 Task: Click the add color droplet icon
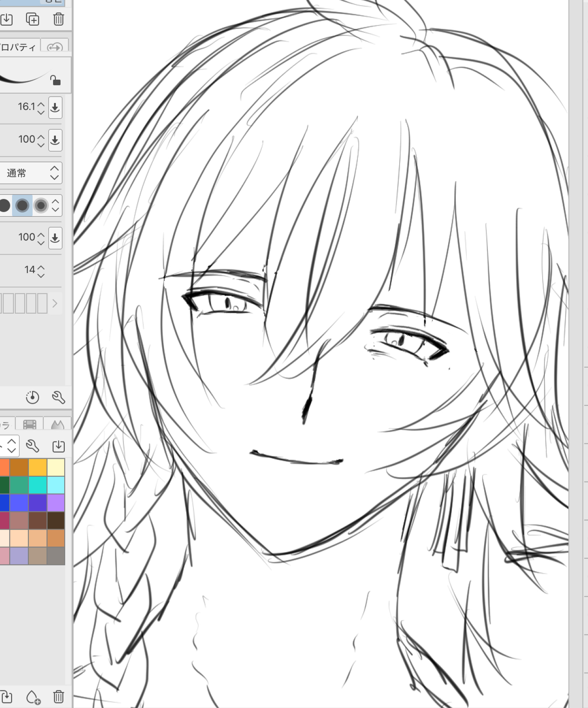[x=33, y=697]
